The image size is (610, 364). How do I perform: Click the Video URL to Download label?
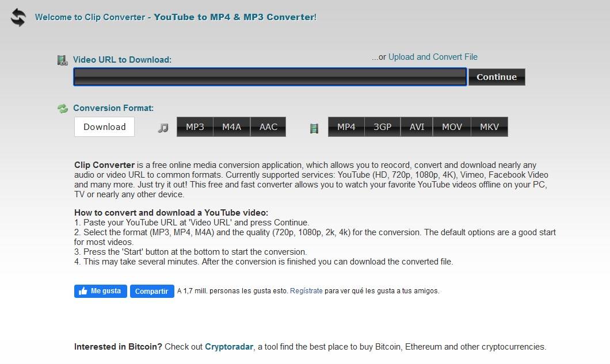point(122,60)
